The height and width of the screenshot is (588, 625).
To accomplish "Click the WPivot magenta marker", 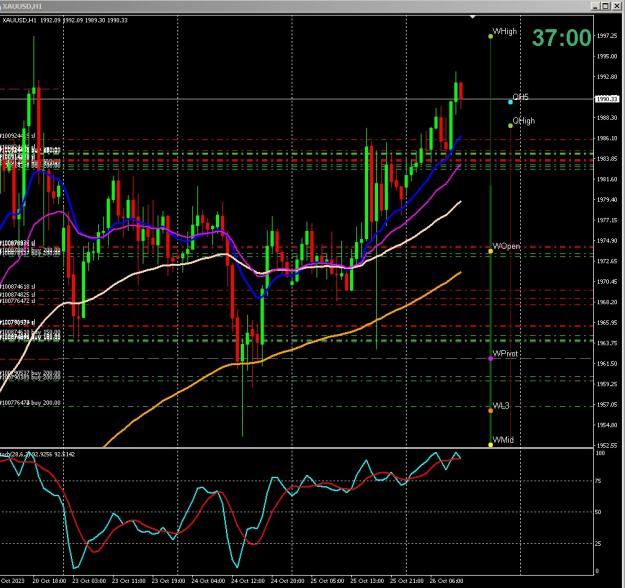I will (x=491, y=358).
